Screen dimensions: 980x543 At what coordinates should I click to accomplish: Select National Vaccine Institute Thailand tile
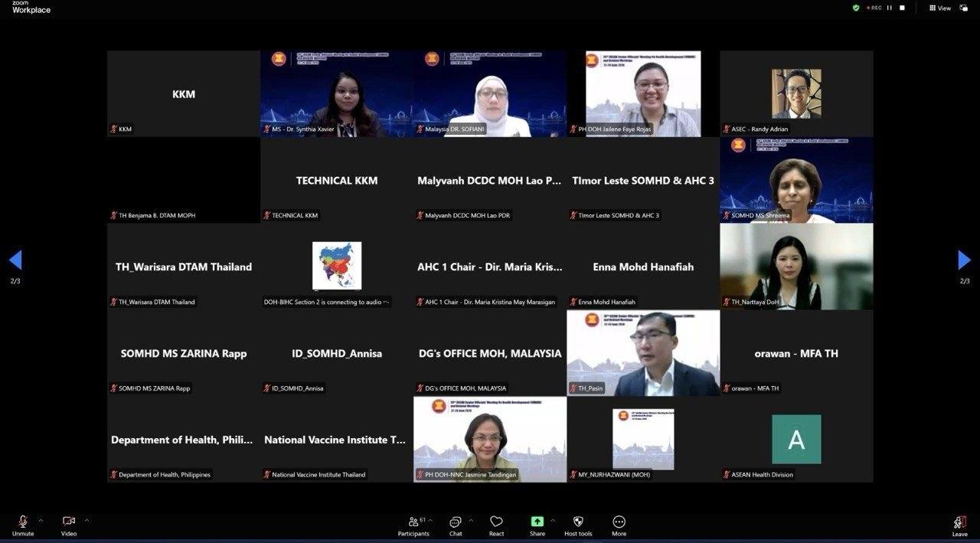coord(337,440)
